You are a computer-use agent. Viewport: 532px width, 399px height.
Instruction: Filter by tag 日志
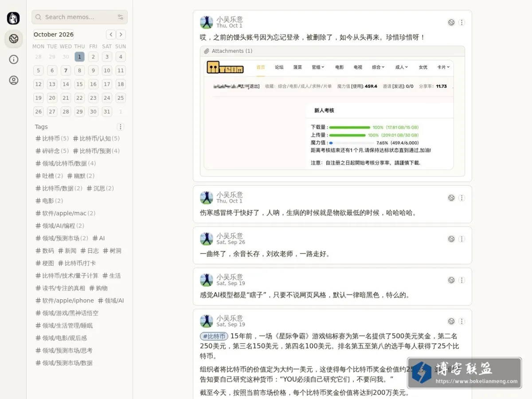click(x=90, y=251)
